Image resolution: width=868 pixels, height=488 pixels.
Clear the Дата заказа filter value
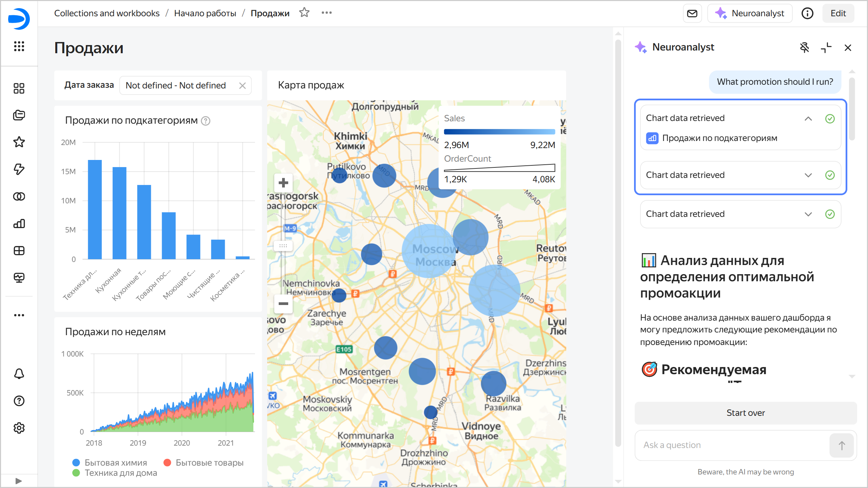coord(242,85)
